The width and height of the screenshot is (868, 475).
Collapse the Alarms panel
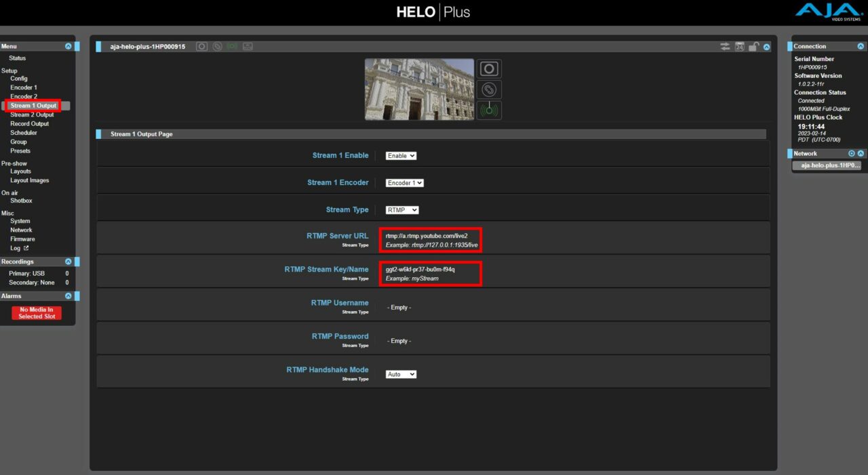point(68,296)
